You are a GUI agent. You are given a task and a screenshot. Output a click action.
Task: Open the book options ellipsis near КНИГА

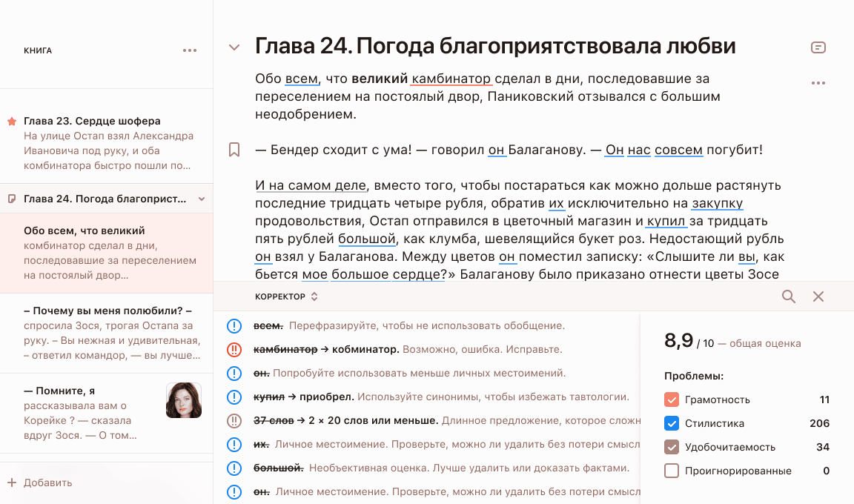click(x=190, y=50)
